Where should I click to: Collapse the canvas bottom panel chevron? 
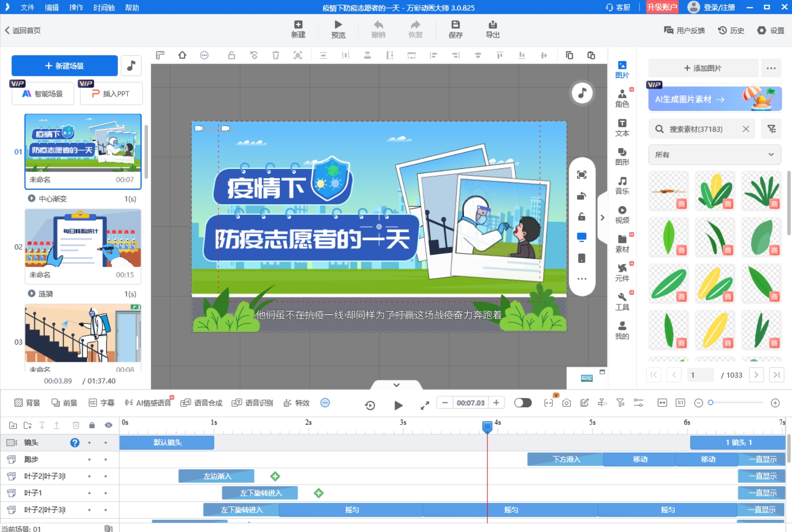[x=396, y=385]
